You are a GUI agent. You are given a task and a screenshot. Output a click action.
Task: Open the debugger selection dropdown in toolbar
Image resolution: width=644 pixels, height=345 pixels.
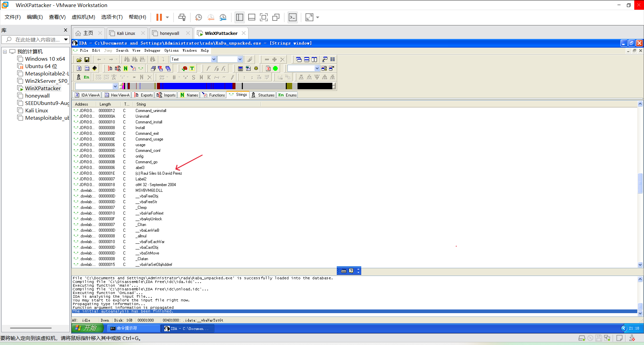[x=317, y=68]
